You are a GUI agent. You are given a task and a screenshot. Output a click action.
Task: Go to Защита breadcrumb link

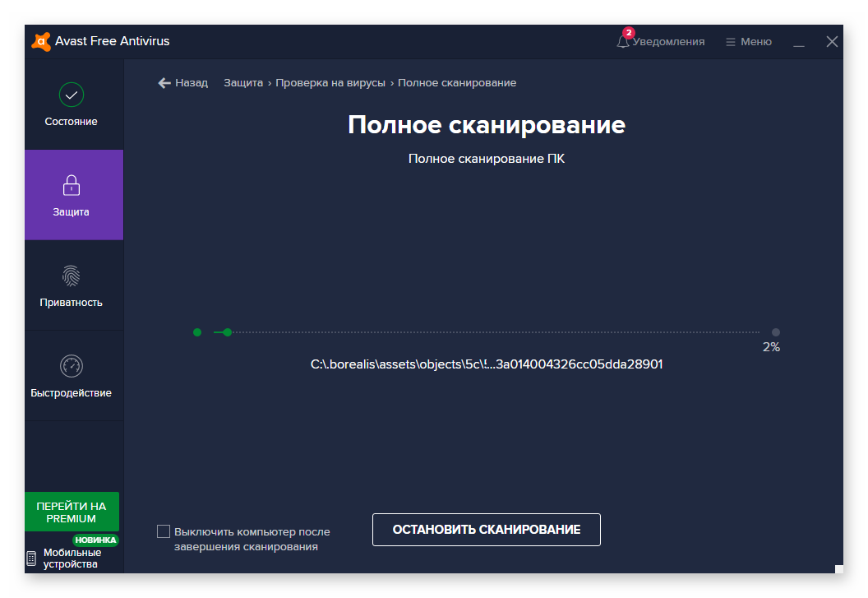[243, 83]
